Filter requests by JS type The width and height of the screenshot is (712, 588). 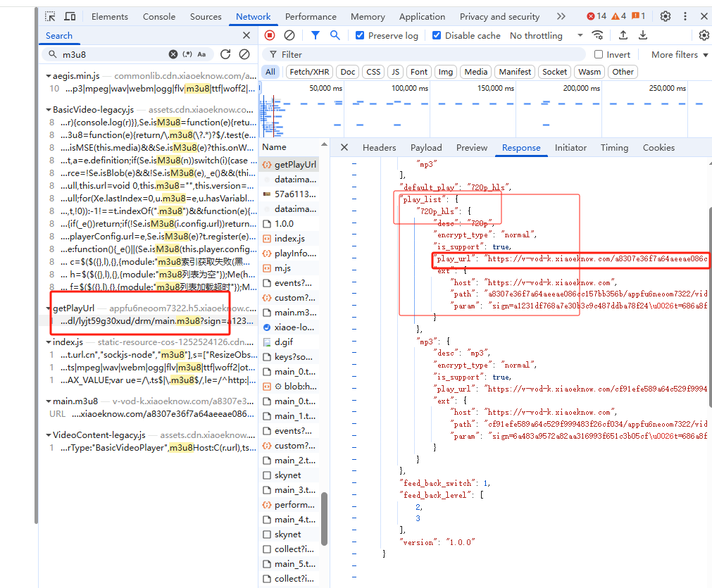[396, 72]
